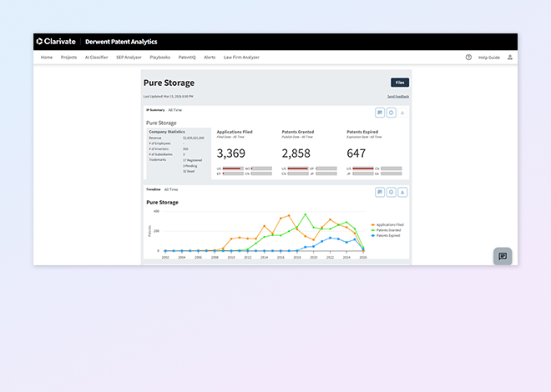Click the US bar under Applications Filed
This screenshot has width=551, height=392.
point(233,168)
